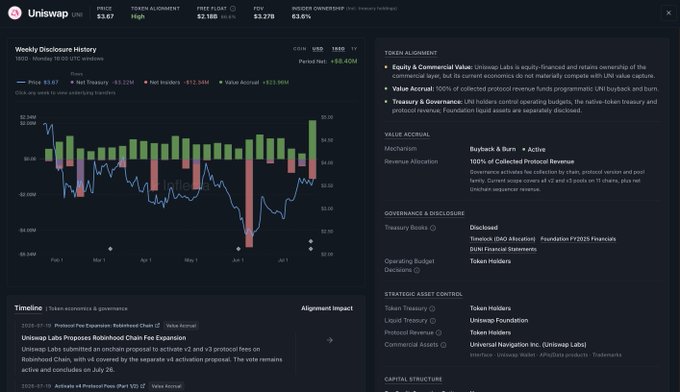This screenshot has width=680, height=392.
Task: Click the tall red insider bar near Jun 1
Action: point(249,203)
